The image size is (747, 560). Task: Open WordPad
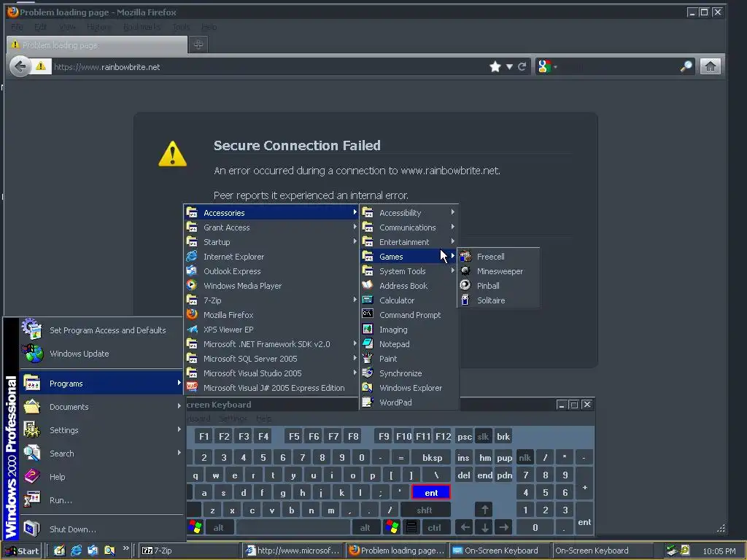point(409,402)
